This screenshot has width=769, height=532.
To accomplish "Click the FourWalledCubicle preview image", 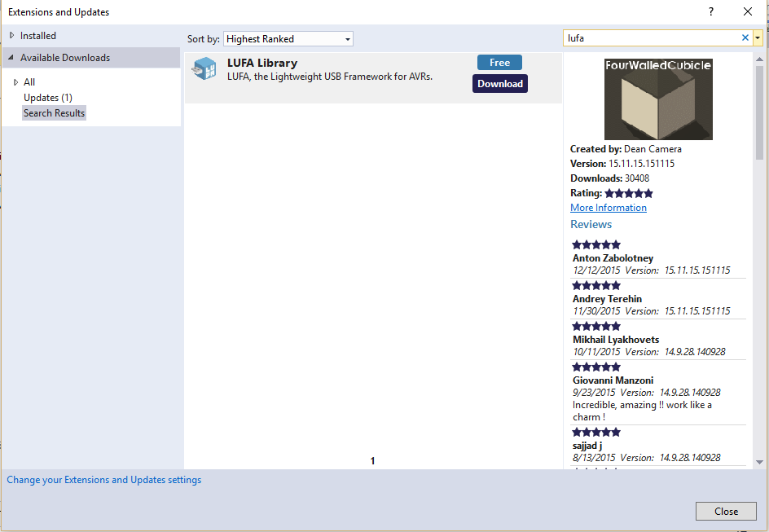I will click(658, 99).
